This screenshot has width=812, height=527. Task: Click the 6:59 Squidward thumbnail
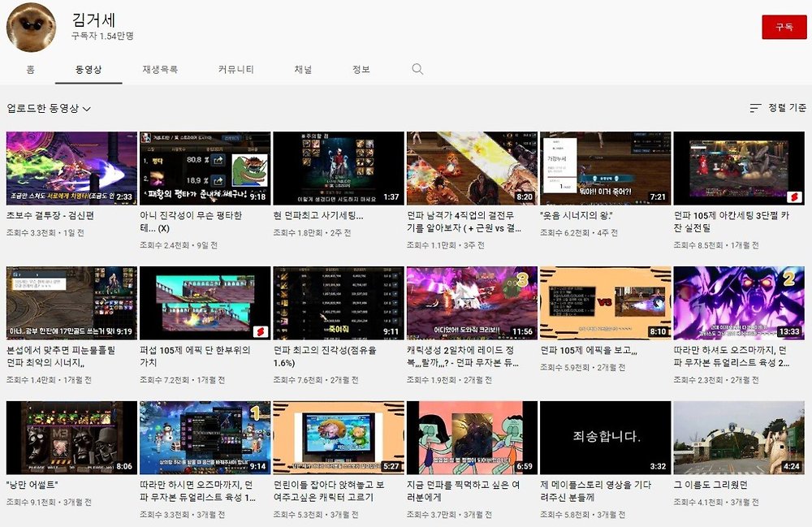[472, 438]
